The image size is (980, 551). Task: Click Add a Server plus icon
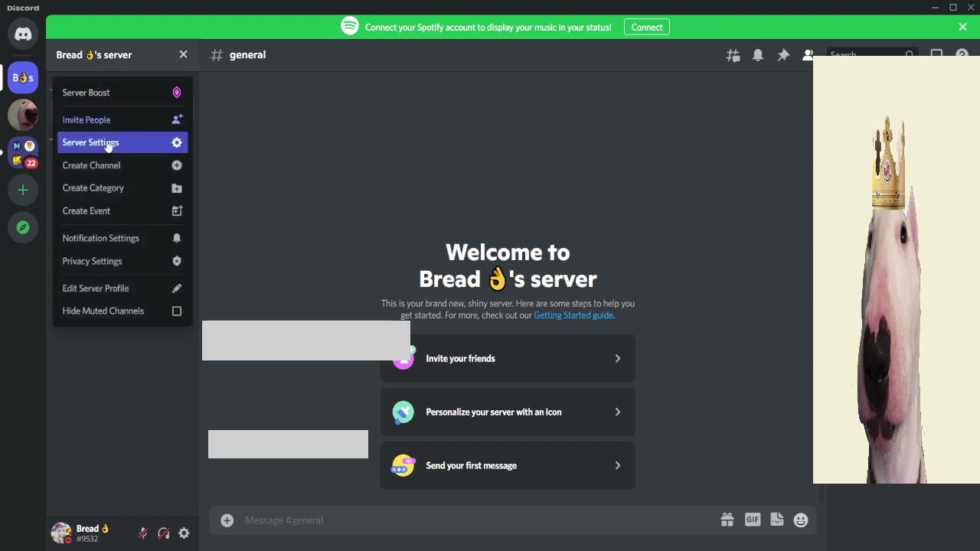pos(23,190)
